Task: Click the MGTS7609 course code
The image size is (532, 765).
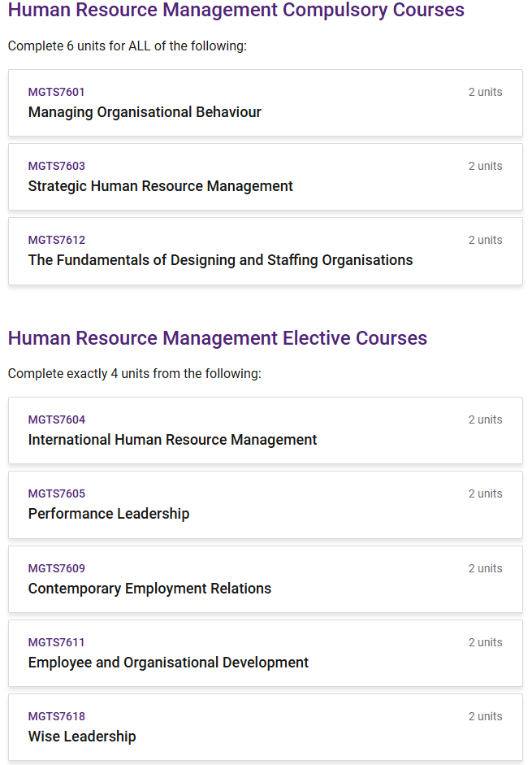Action: pos(57,568)
